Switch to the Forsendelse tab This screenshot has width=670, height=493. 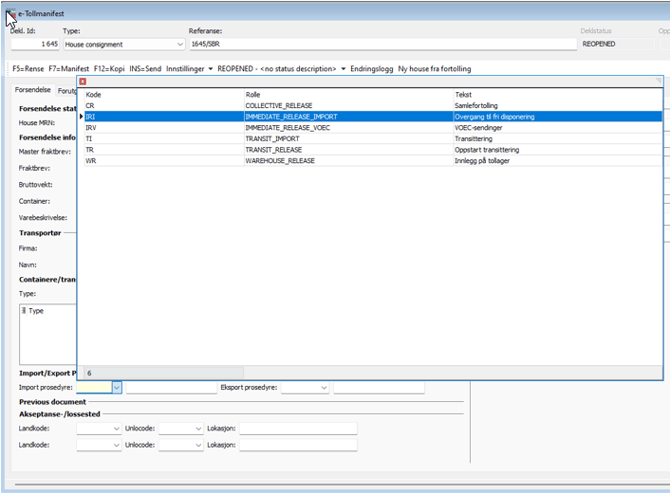tap(33, 90)
